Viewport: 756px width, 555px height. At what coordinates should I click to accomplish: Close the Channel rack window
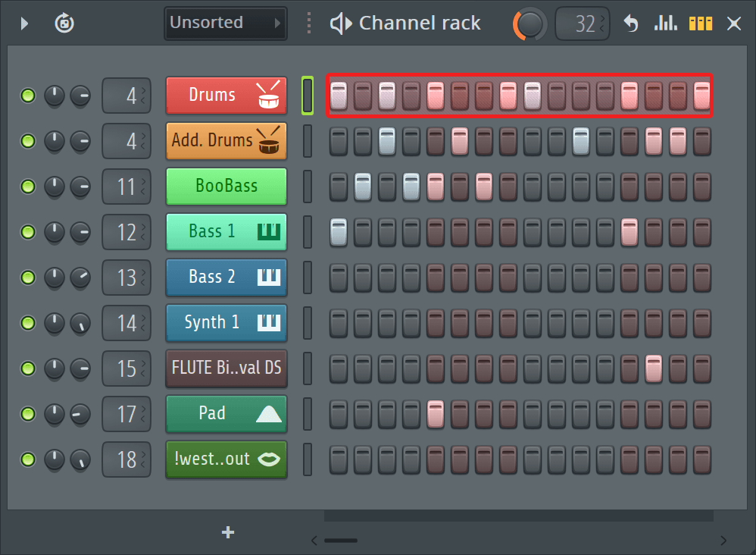(734, 24)
